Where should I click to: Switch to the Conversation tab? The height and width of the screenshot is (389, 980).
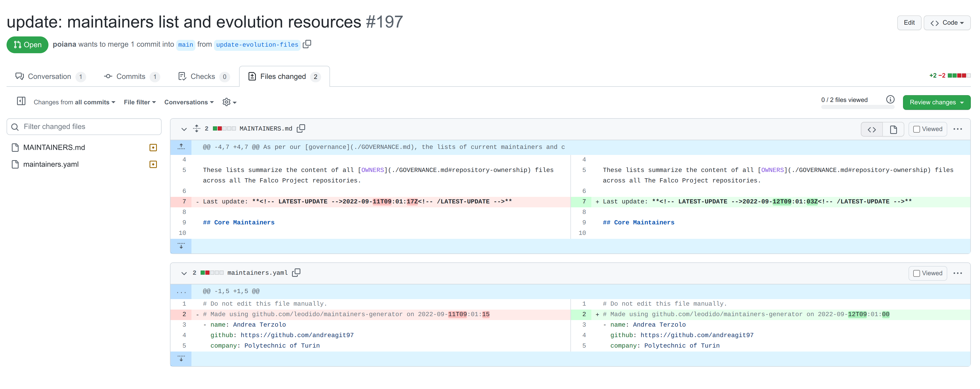[49, 76]
